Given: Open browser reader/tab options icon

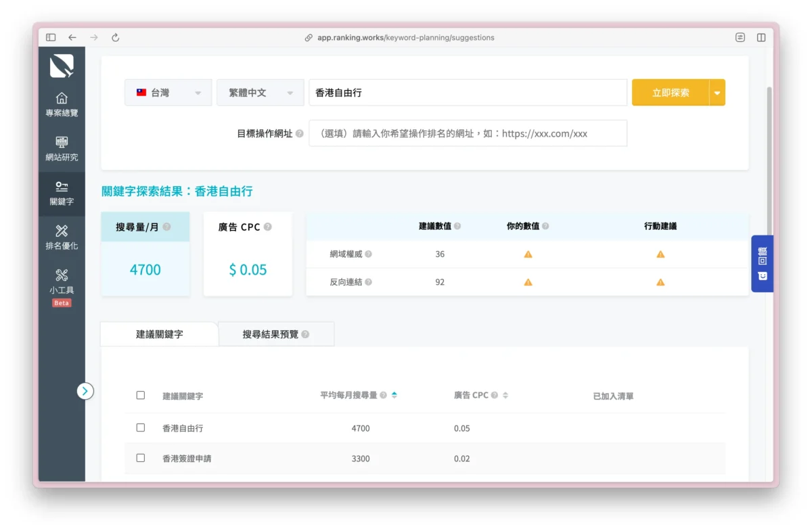Looking at the screenshot, I should [x=740, y=38].
